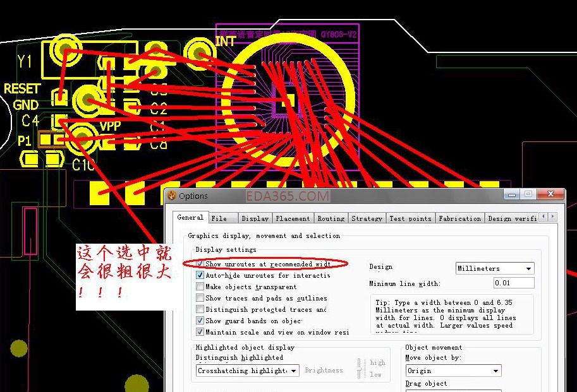Viewport: 577px width, 392px height.
Task: Select the GND label on the board
Action: pos(26,105)
